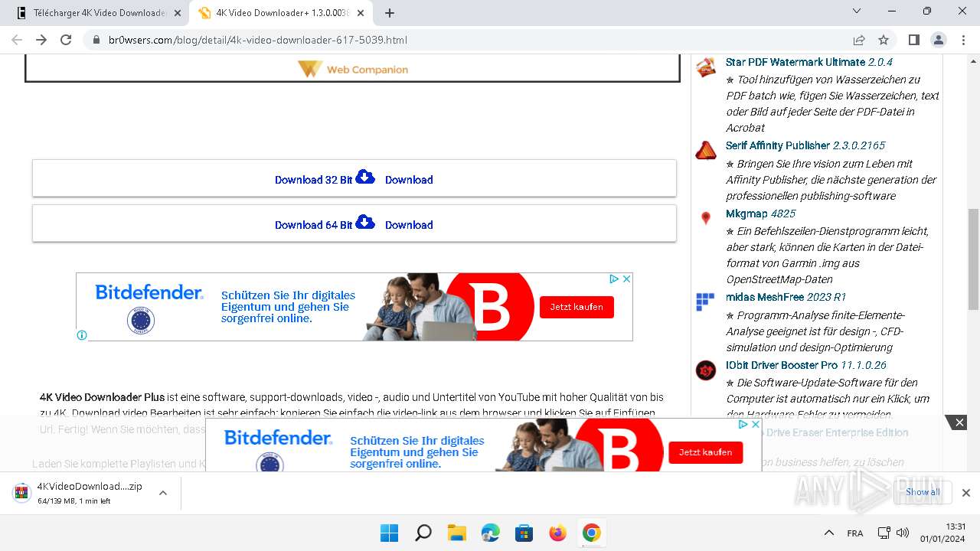Close the bottom sticky Bitdefender ad
The height and width of the screenshot is (551, 980).
[755, 424]
